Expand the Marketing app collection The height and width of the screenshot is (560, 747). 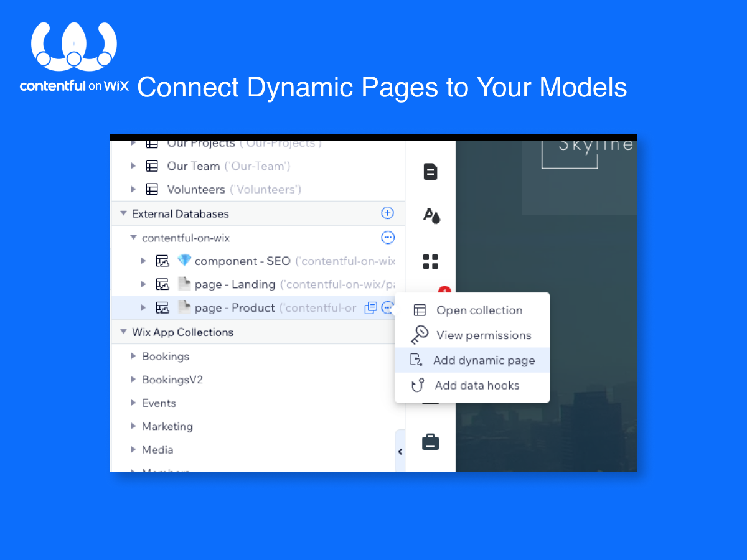point(133,426)
